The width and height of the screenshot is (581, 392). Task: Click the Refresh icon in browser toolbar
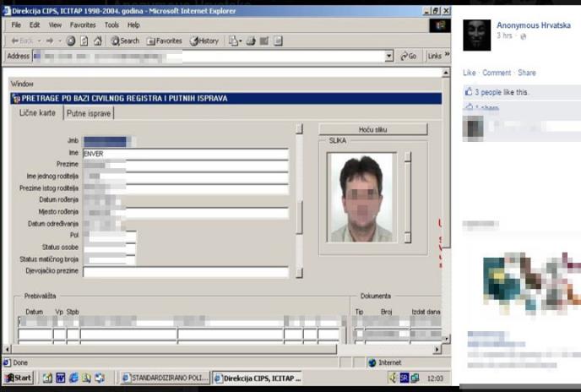coord(84,41)
